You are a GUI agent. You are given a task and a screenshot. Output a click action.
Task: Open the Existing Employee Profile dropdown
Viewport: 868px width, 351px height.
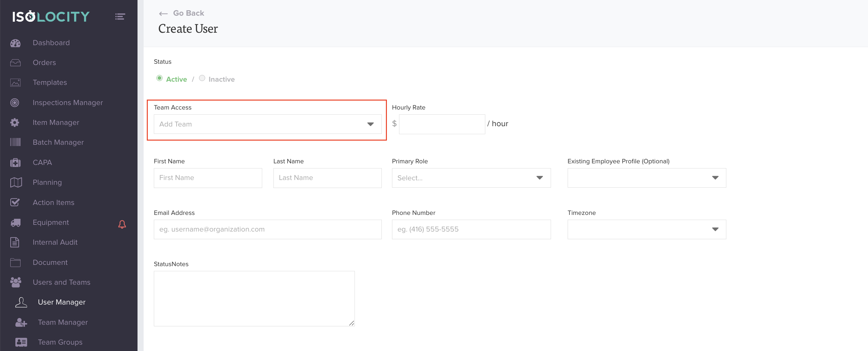coord(646,178)
